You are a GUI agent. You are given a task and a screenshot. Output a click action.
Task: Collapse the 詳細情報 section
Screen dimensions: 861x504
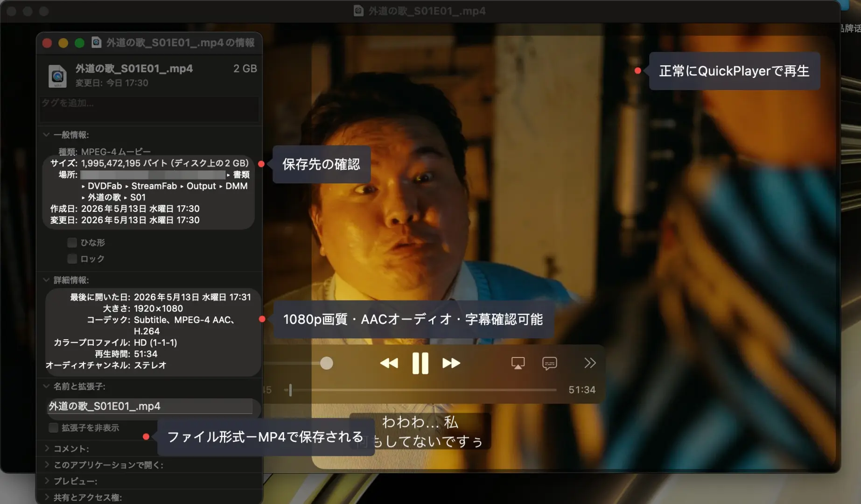pos(46,280)
